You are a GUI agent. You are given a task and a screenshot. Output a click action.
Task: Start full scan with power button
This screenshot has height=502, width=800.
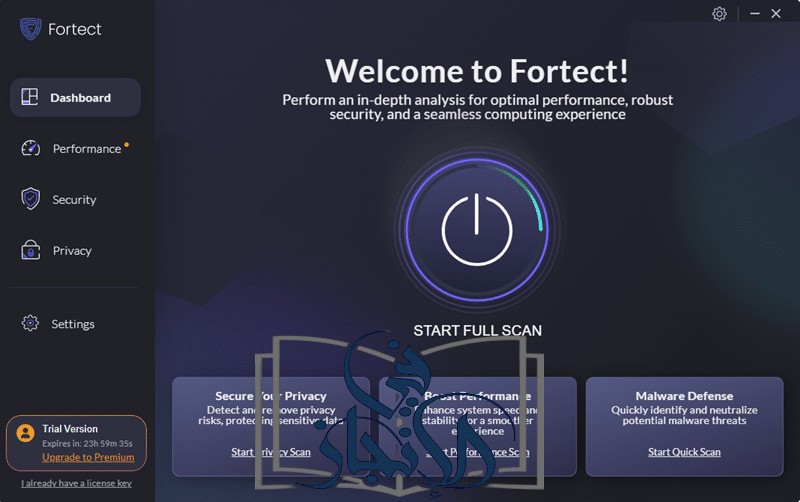(477, 229)
